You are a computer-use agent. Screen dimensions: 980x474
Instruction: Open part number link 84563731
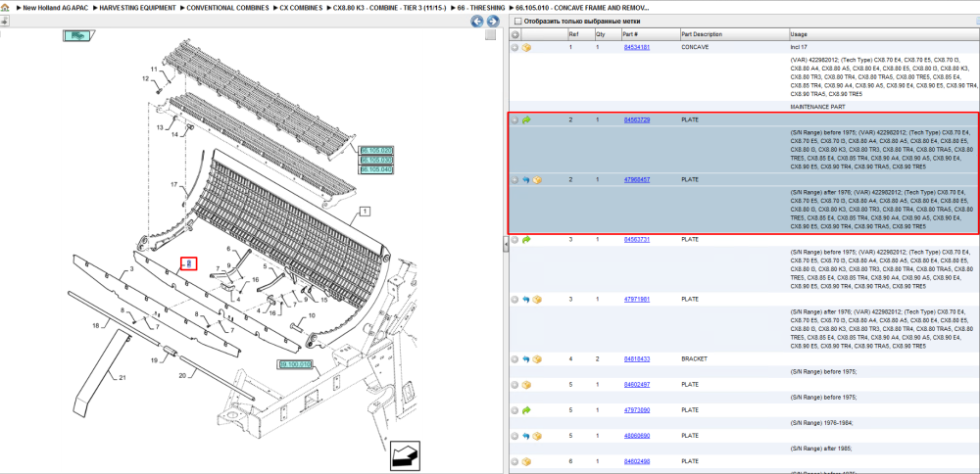636,240
